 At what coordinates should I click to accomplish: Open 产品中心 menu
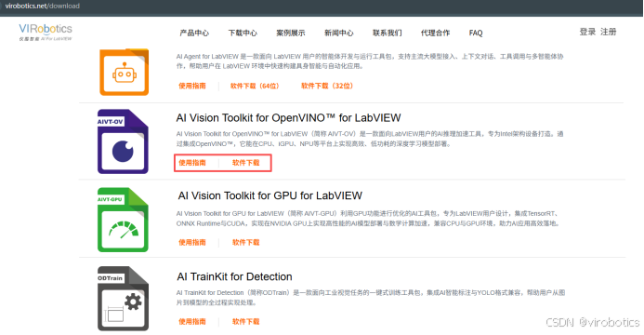pos(194,33)
